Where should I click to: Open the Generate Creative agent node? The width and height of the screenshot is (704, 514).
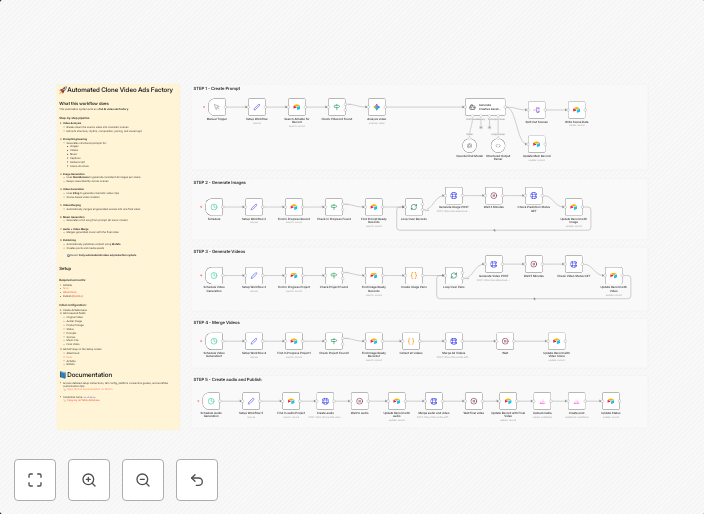point(485,107)
